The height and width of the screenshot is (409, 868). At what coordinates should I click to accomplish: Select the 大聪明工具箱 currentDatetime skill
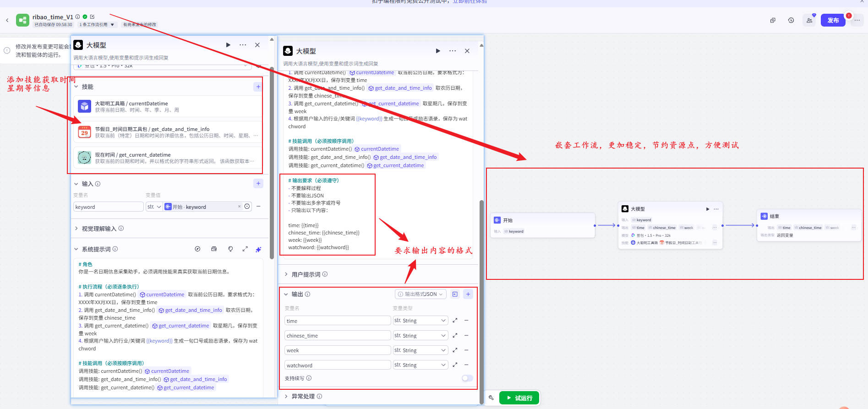pyautogui.click(x=167, y=107)
